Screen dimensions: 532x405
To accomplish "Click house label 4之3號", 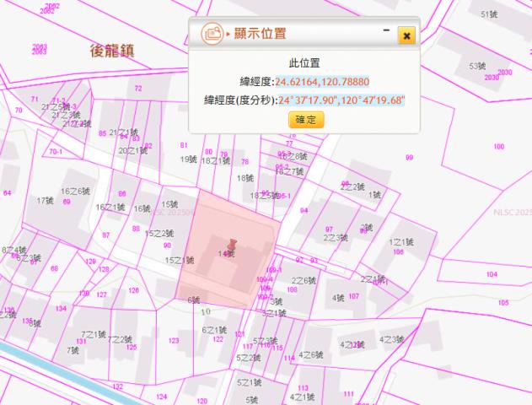I will tap(392, 339).
